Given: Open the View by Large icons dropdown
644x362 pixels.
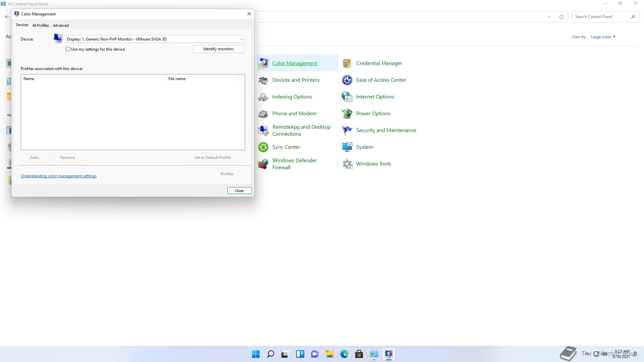Looking at the screenshot, I should (x=603, y=37).
